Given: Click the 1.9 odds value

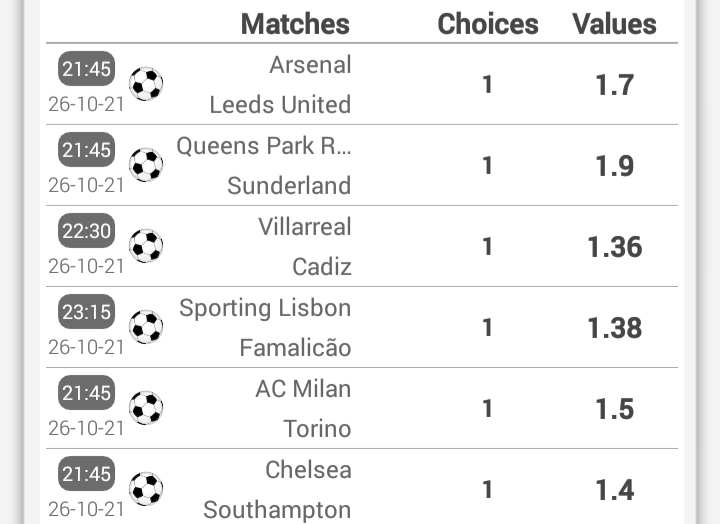Looking at the screenshot, I should (615, 166).
